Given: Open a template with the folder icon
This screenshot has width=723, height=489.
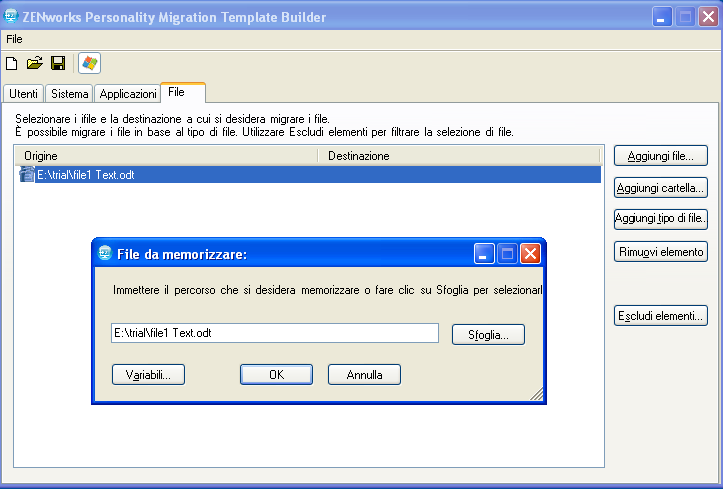Looking at the screenshot, I should (x=35, y=63).
